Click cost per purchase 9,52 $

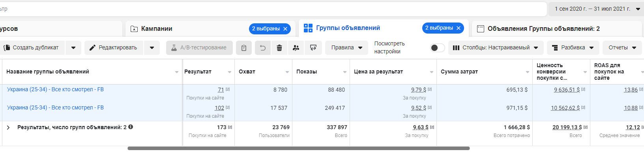tap(419, 108)
